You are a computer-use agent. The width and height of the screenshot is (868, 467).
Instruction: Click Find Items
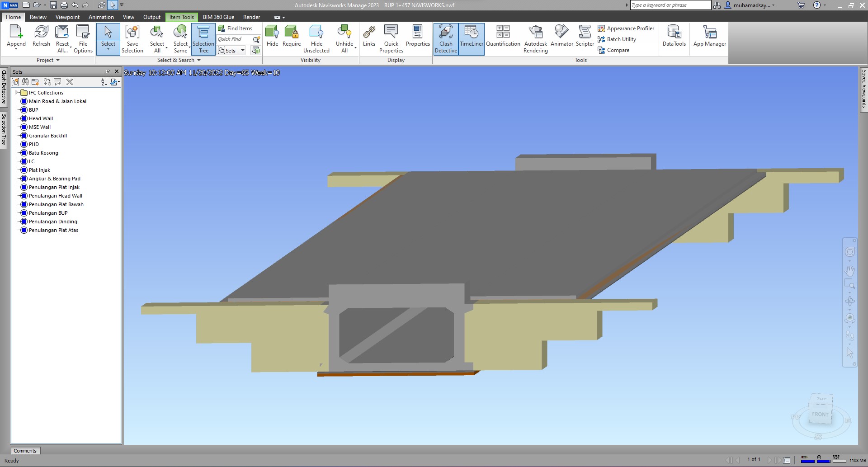235,28
